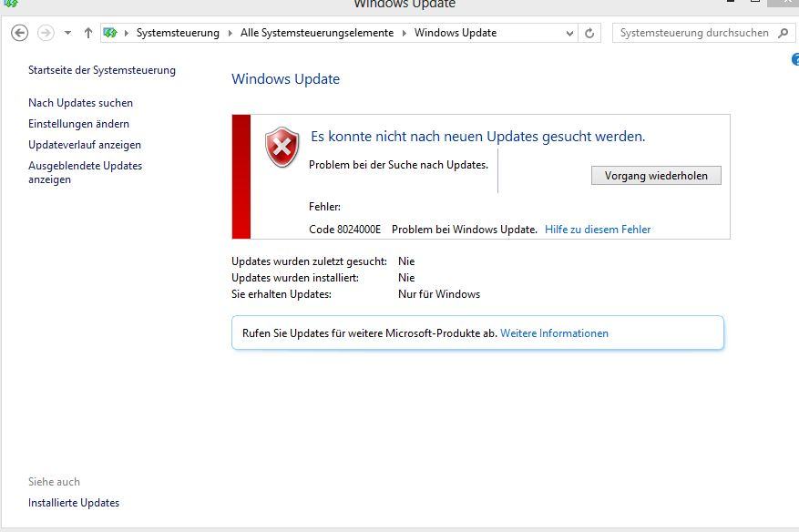Expand the arrow after Systemsteuerung breadcrumb
The height and width of the screenshot is (532, 799).
pyautogui.click(x=230, y=33)
